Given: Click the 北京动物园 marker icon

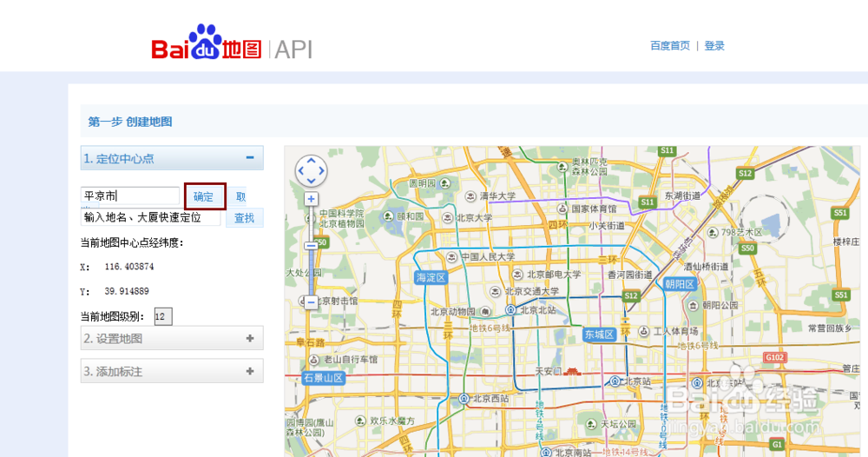Looking at the screenshot, I should (485, 312).
